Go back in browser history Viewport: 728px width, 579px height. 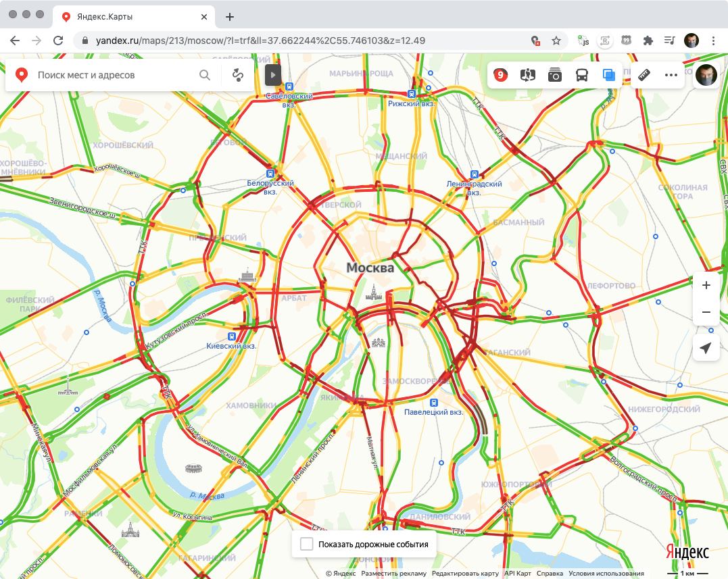(x=15, y=41)
